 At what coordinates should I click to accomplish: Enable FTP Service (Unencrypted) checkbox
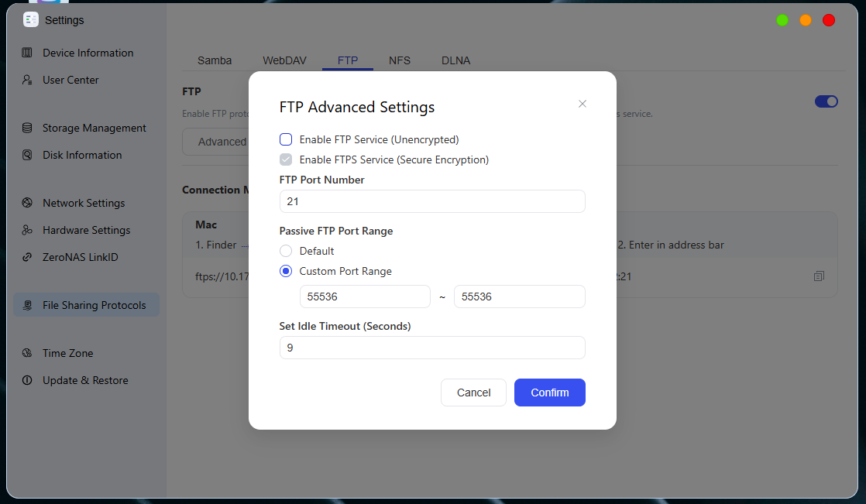(x=286, y=139)
